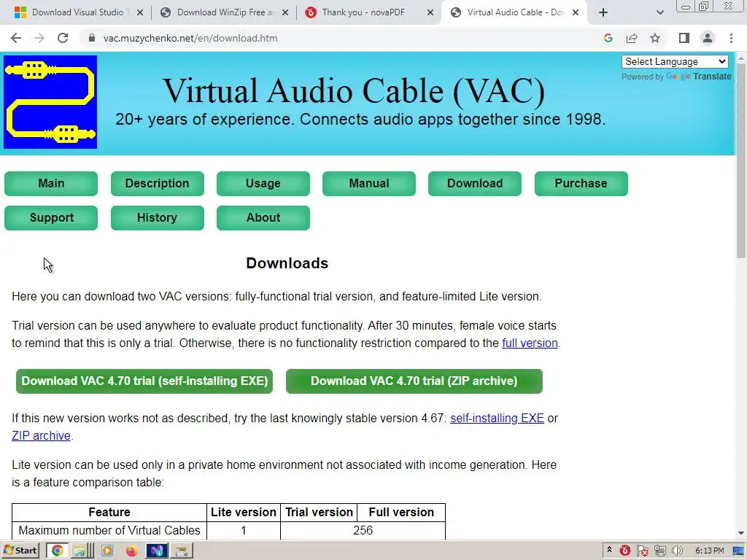
Task: Open the last taskbar application icon
Action: (182, 551)
